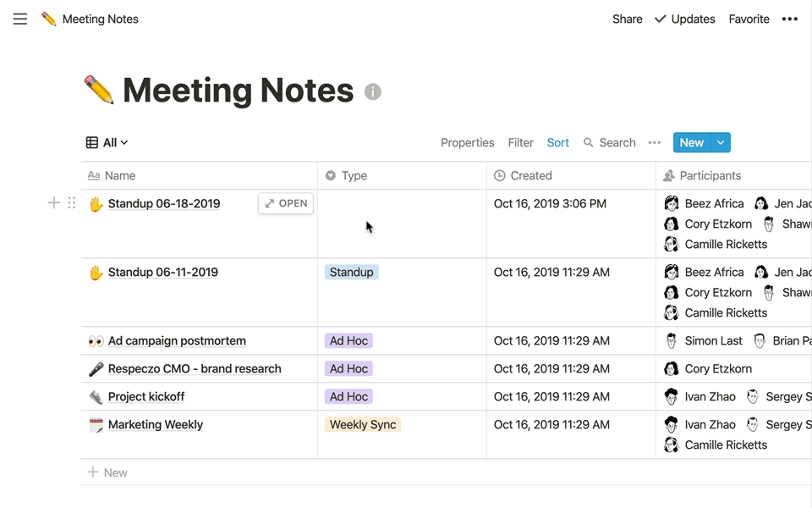
Task: Open the Filter menu
Action: [520, 143]
